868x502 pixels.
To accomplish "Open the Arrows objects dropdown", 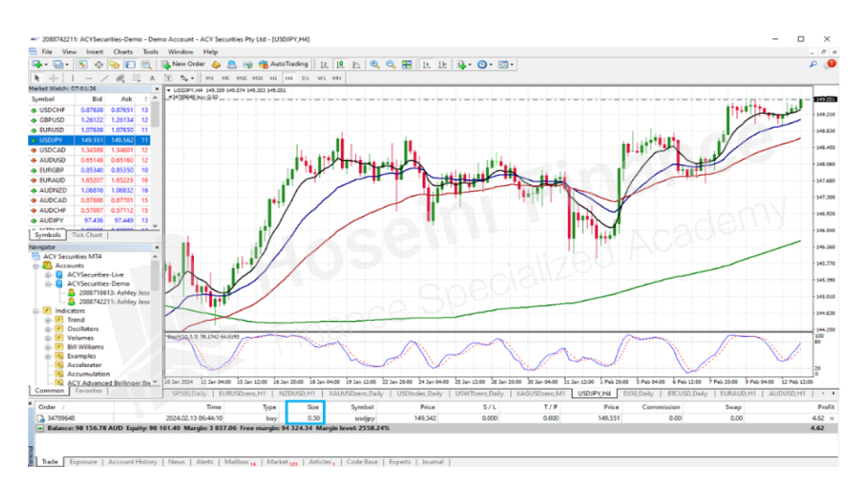I will point(186,78).
